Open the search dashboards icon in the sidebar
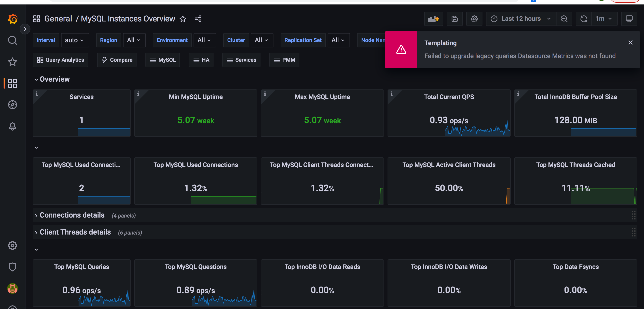Image resolution: width=644 pixels, height=309 pixels. click(13, 40)
